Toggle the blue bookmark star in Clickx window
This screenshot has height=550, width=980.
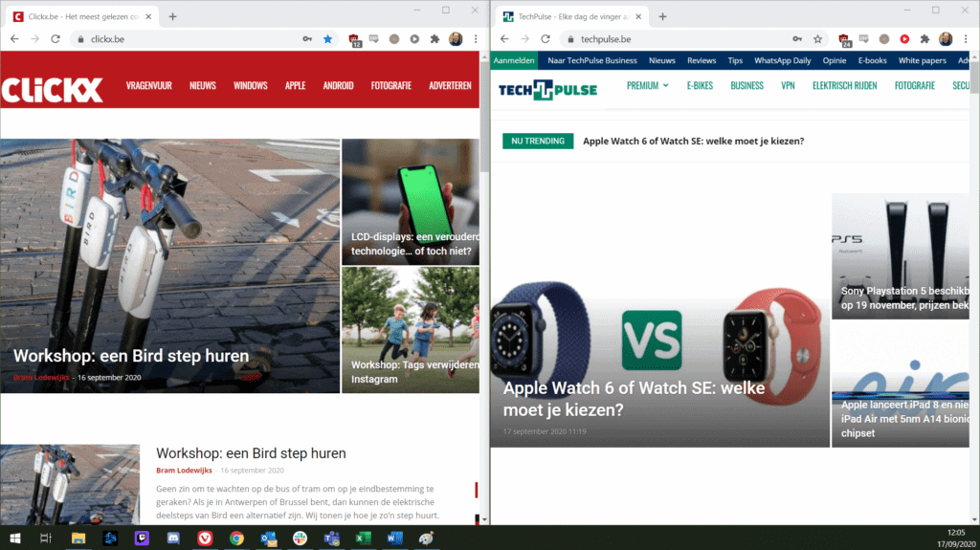click(x=327, y=39)
